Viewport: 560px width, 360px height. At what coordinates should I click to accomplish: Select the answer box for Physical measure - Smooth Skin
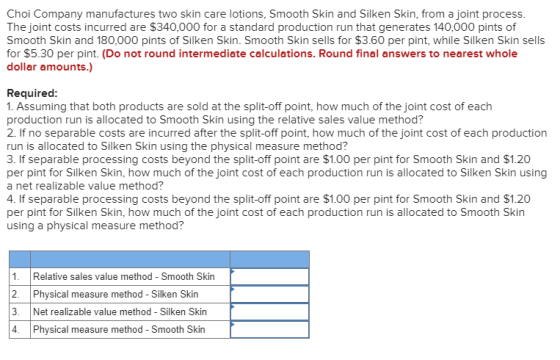pyautogui.click(x=270, y=329)
